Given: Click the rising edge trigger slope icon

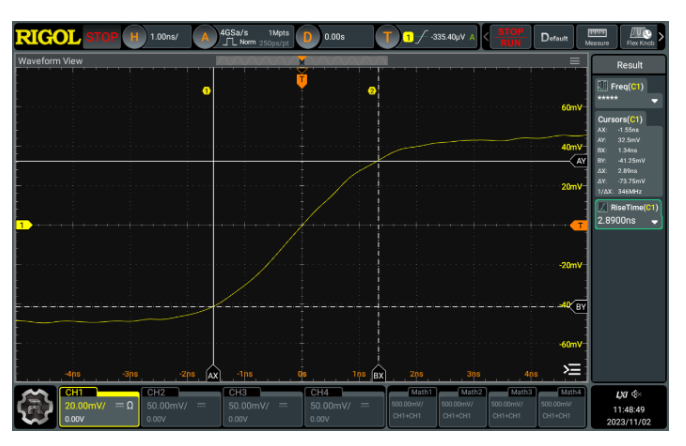Looking at the screenshot, I should coord(421,37).
